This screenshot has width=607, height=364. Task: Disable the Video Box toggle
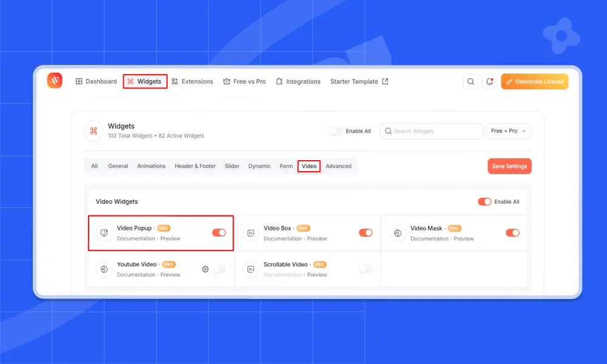click(x=365, y=232)
